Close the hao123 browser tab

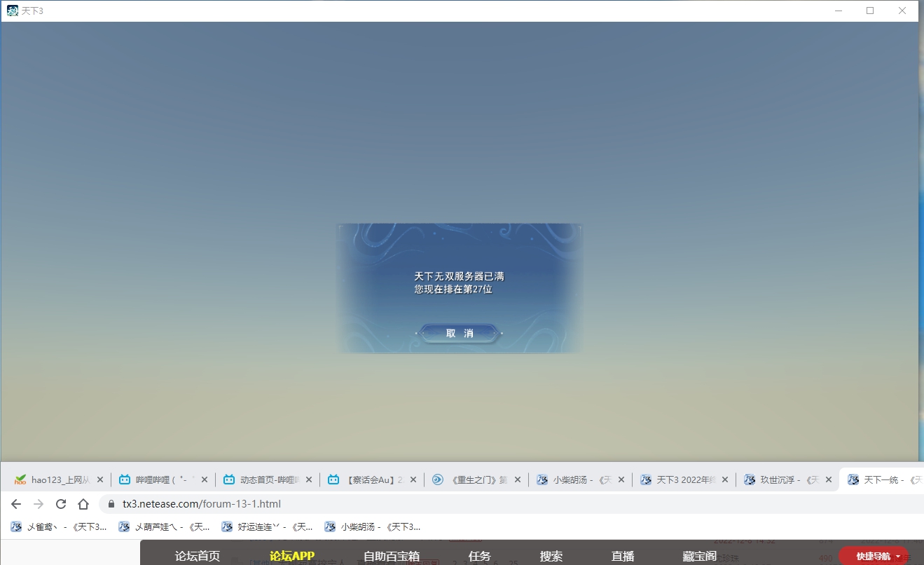pos(99,480)
